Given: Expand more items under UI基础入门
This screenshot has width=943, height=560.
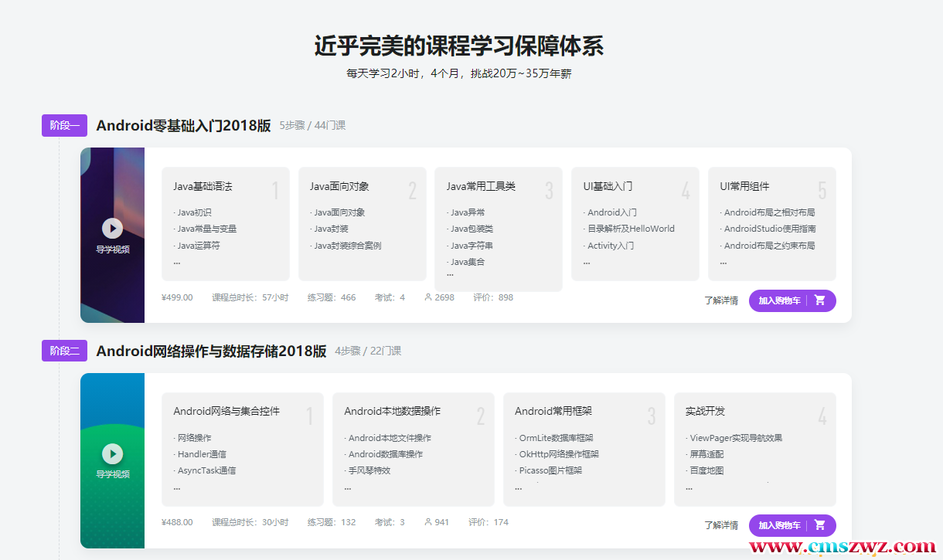Looking at the screenshot, I should 587,263.
